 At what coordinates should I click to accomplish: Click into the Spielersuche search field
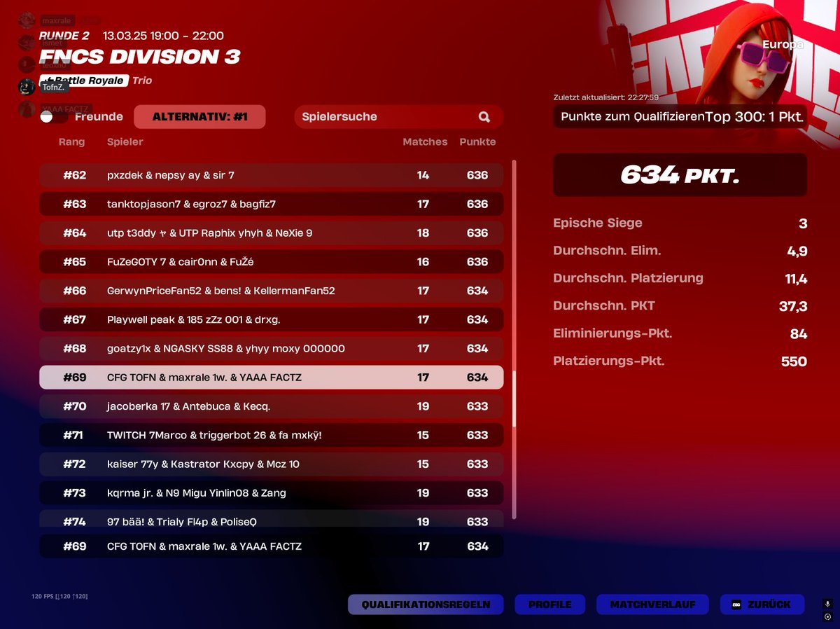coord(399,117)
